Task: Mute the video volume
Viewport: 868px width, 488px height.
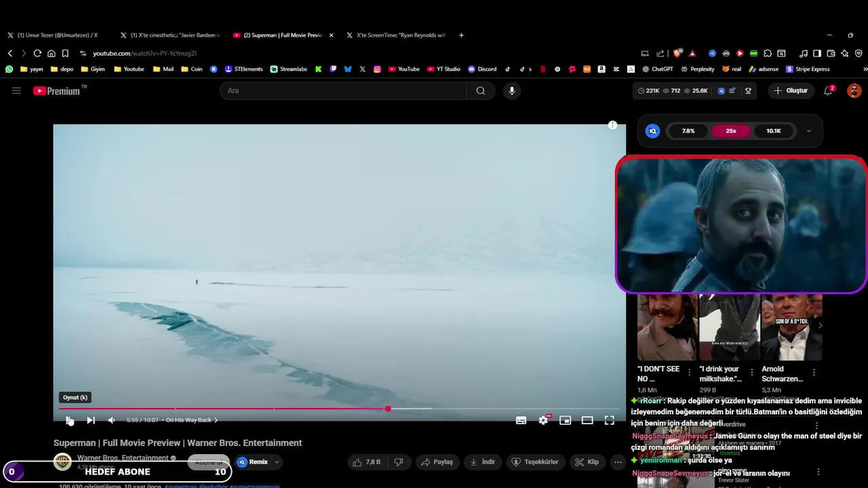Action: coord(112,420)
